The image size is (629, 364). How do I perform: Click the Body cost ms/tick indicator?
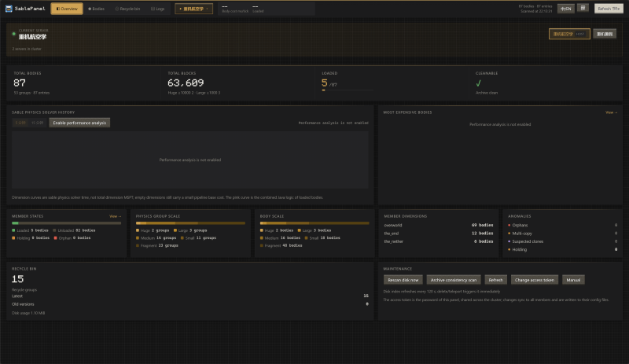coord(235,9)
